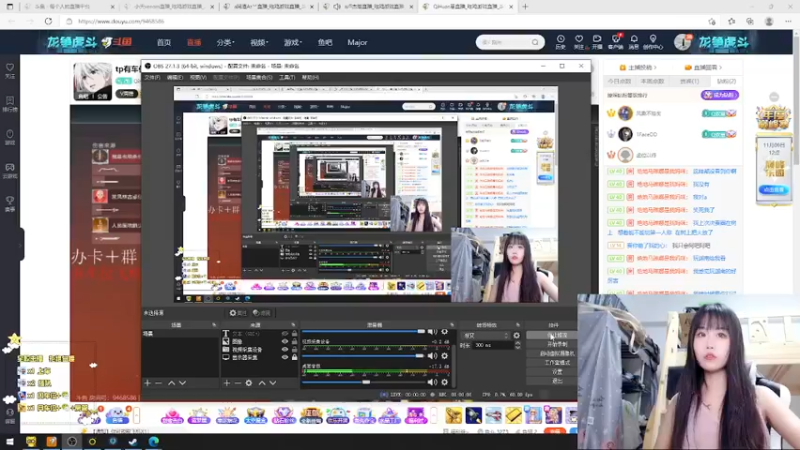Open the 鱼吧 tab on Douyu navbar
800x450 pixels.
tap(325, 42)
